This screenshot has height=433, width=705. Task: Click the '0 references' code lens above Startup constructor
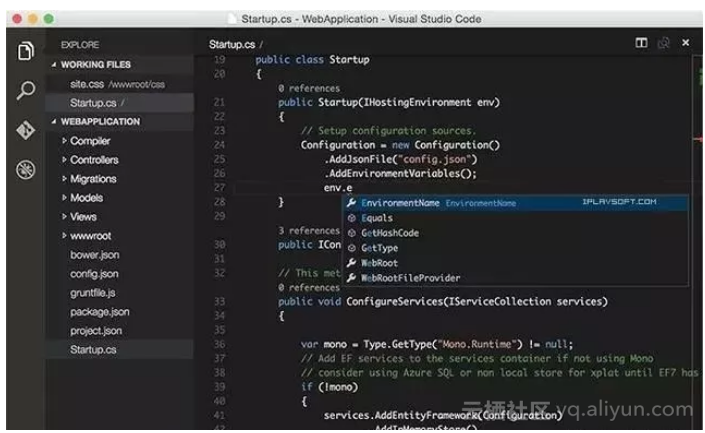tap(309, 88)
